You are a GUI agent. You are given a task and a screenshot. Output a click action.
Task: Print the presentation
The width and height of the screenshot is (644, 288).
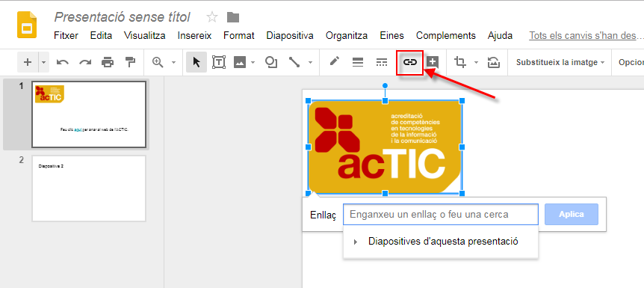tap(108, 62)
